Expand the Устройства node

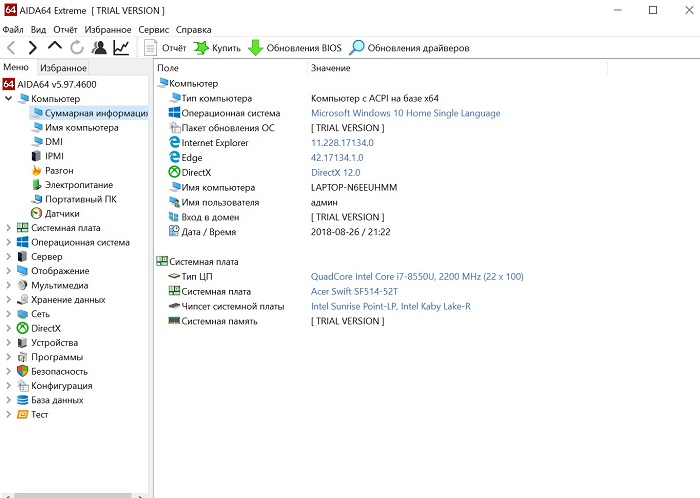click(8, 342)
